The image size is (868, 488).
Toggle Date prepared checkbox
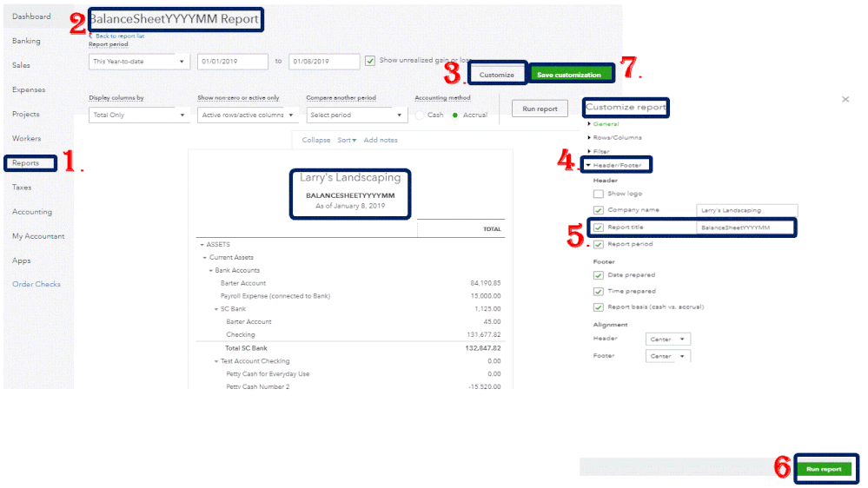(x=599, y=275)
